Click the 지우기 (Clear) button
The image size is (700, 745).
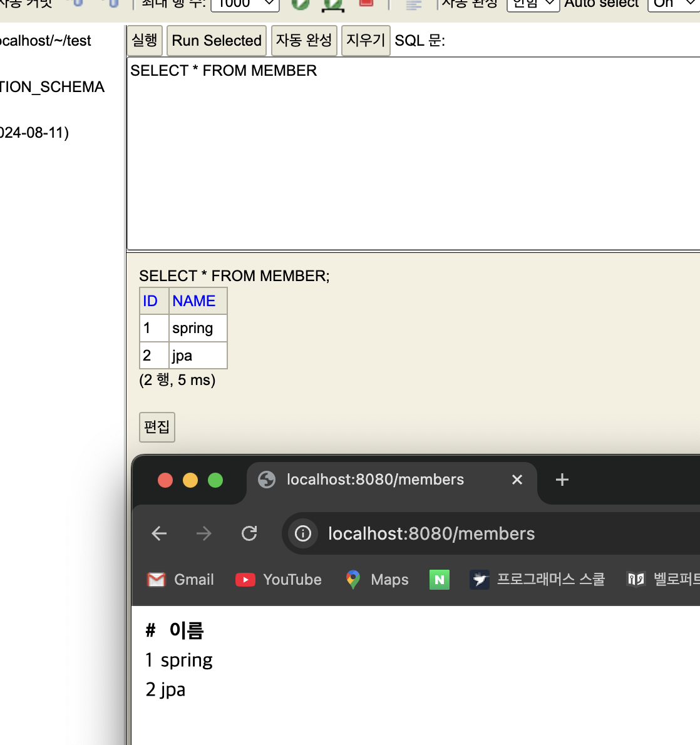click(x=366, y=41)
